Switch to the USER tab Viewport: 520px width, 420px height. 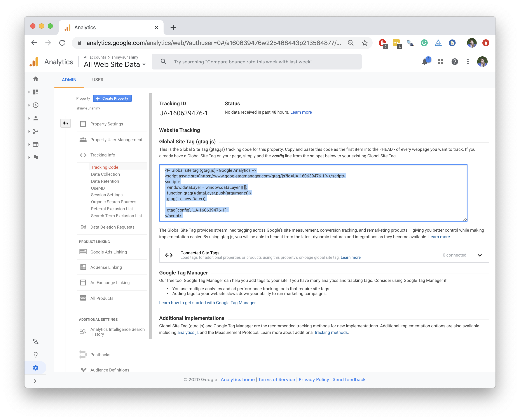point(98,80)
